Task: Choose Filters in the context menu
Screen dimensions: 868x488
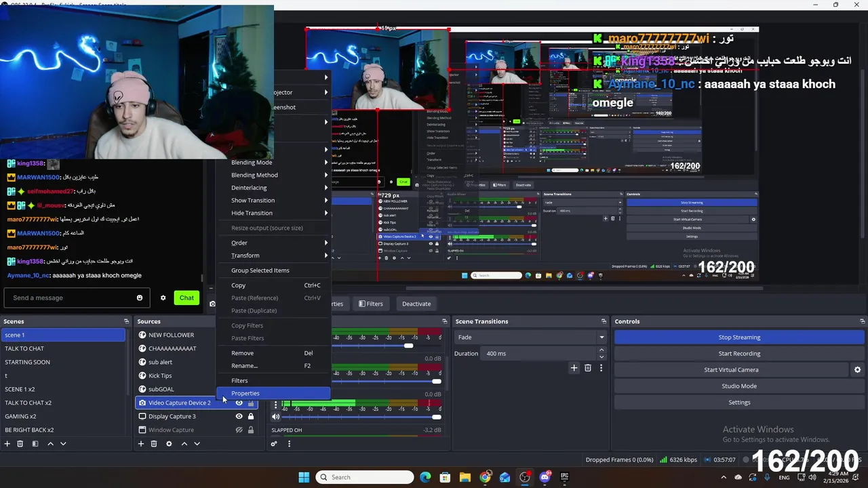Action: 273,381
